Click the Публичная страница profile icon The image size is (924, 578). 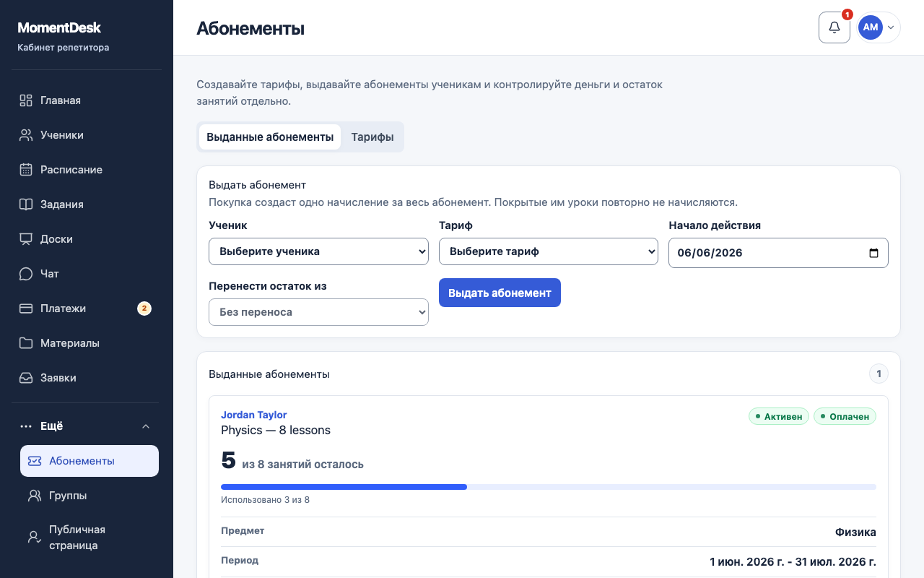click(35, 538)
